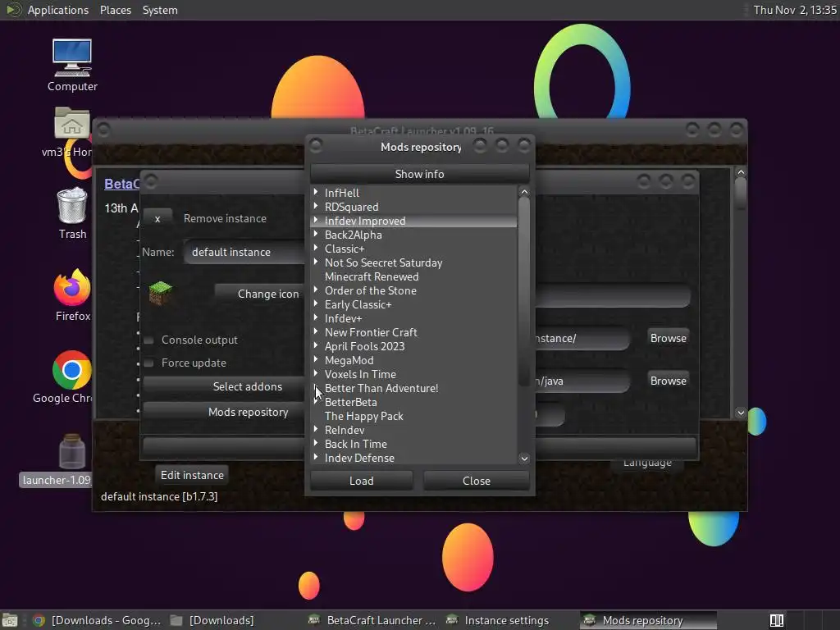The width and height of the screenshot is (840, 630).
Task: Click the mods list scroll down arrow
Action: (524, 458)
